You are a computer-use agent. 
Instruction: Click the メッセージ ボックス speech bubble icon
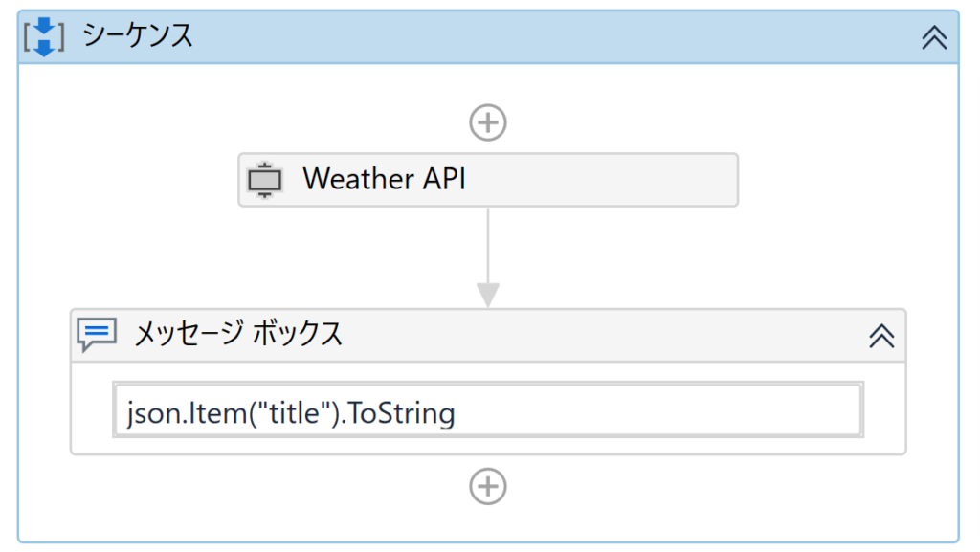click(x=97, y=334)
